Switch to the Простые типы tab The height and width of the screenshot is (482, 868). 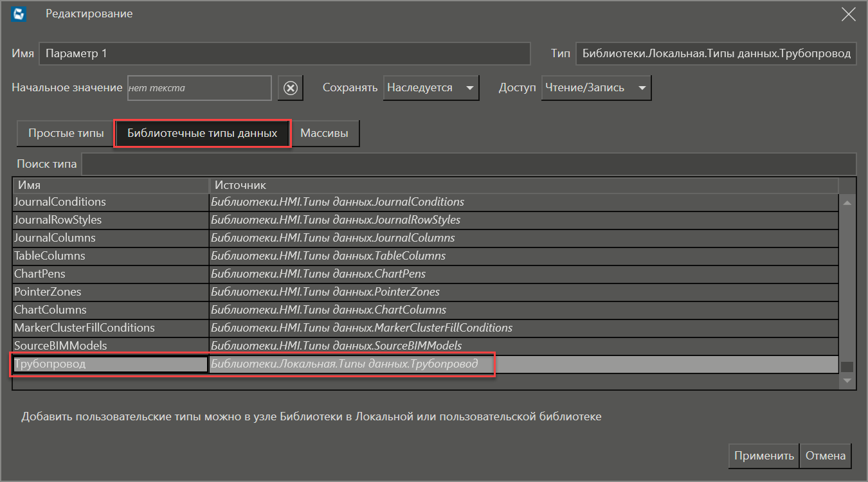pyautogui.click(x=66, y=134)
